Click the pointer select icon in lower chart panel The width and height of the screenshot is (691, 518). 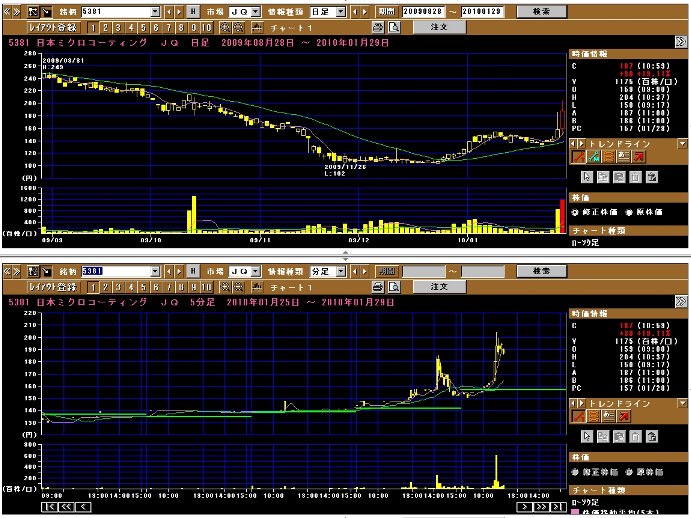pos(589,437)
